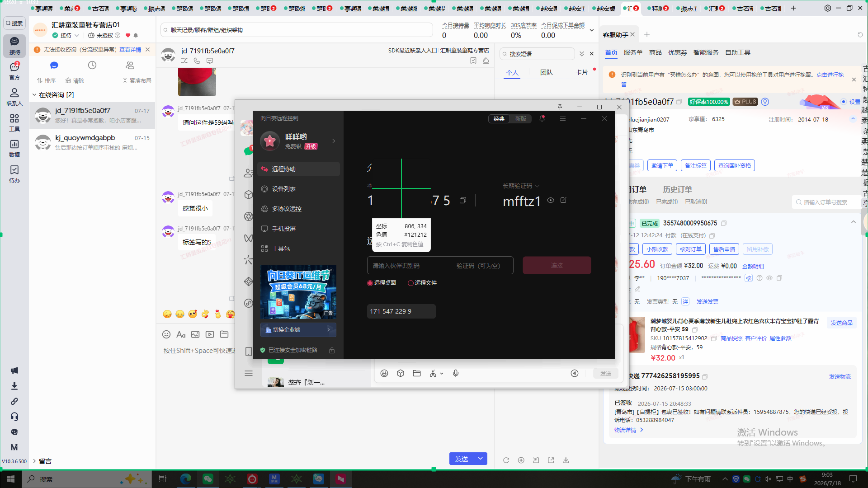Screen dimensions: 868x488
Task: Collapse the 在线咨询 [2] group
Action: point(34,95)
